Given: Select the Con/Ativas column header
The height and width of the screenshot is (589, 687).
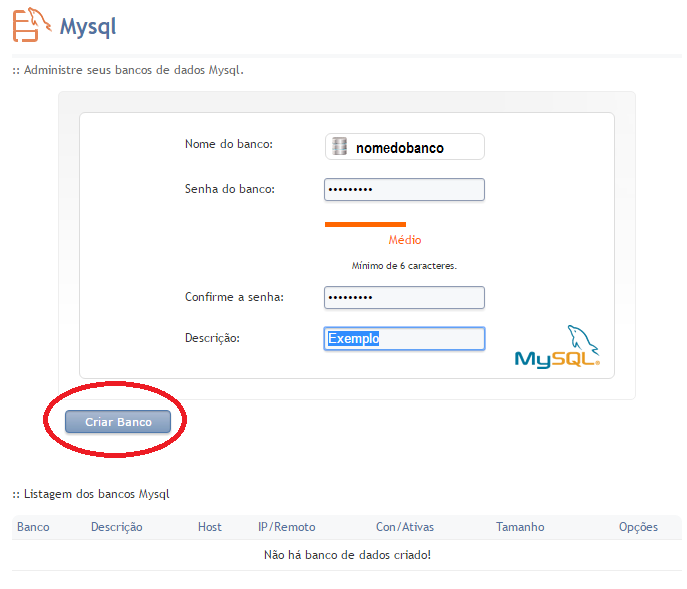Looking at the screenshot, I should point(405,527).
